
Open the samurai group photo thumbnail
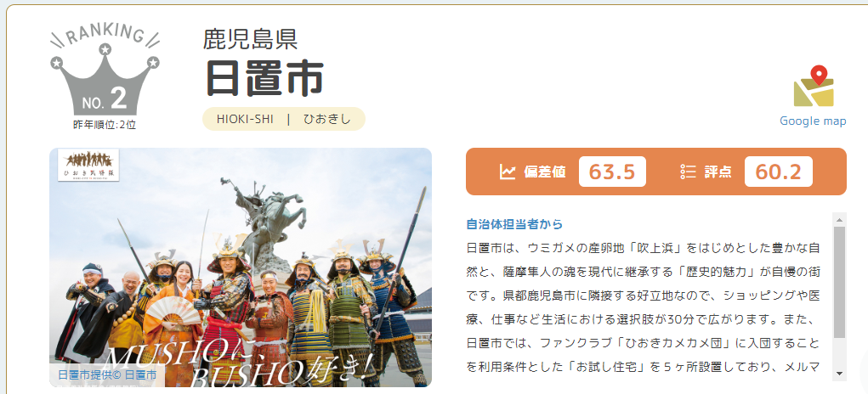(241, 267)
